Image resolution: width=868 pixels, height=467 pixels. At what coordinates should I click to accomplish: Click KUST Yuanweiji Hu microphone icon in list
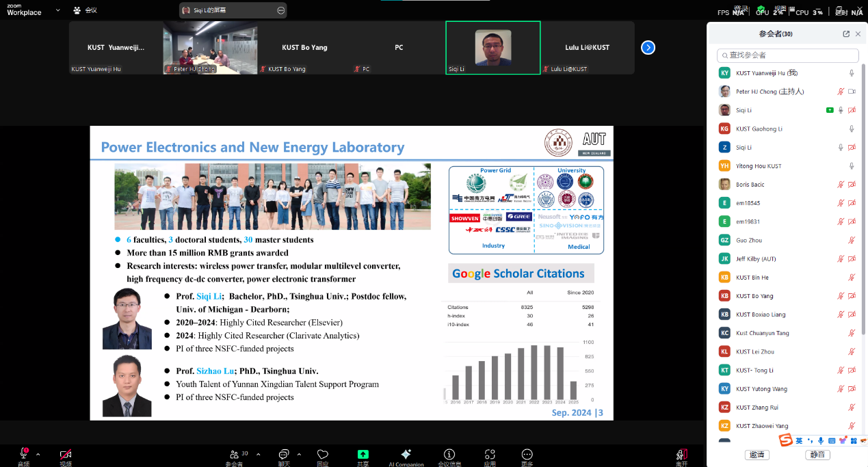click(852, 72)
